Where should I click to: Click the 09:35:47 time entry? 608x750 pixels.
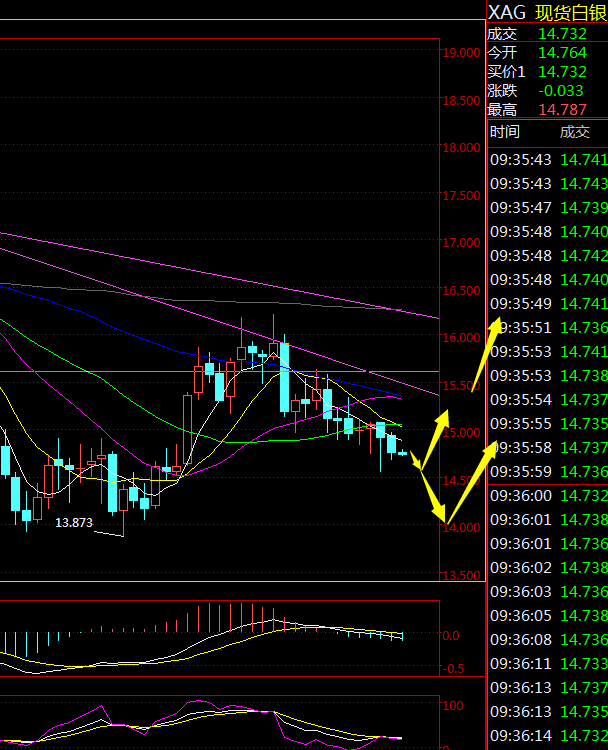pyautogui.click(x=520, y=208)
